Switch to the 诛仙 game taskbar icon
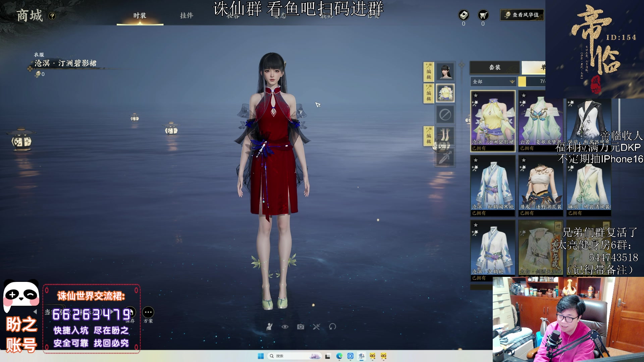Viewport: 644px width, 362px height. tap(361, 356)
